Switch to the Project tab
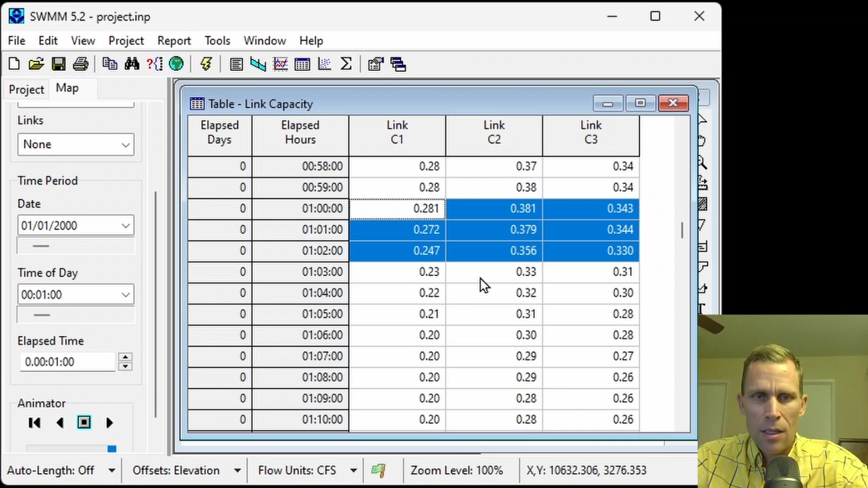Screen dimensions: 868x488 point(26,89)
